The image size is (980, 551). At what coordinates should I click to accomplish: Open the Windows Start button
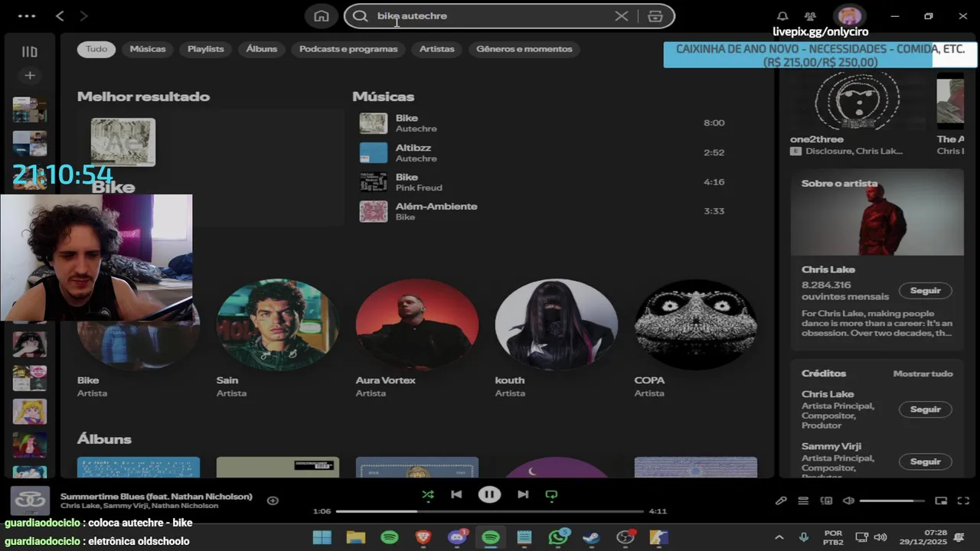point(322,537)
